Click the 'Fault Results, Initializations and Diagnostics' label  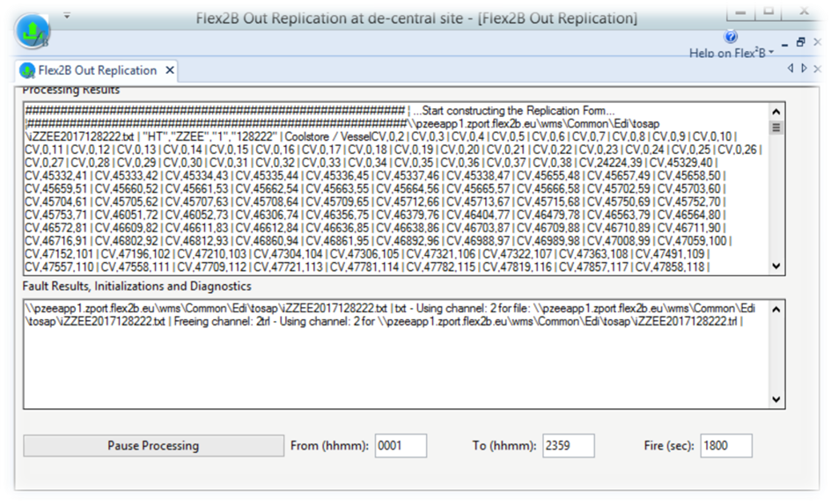click(x=136, y=287)
